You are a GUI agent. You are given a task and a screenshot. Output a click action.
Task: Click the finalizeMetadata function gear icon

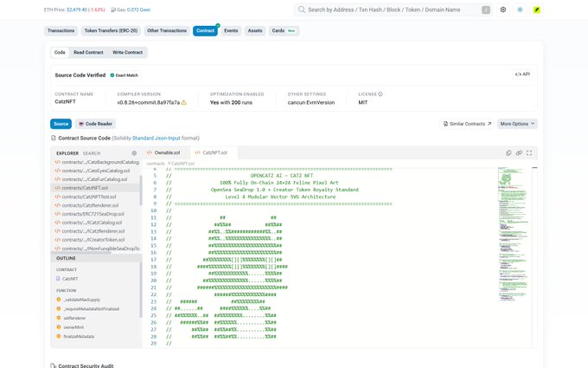tap(59, 337)
